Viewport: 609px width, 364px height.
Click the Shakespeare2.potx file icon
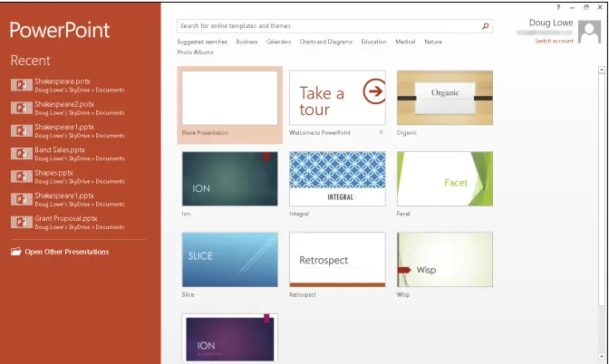point(22,108)
